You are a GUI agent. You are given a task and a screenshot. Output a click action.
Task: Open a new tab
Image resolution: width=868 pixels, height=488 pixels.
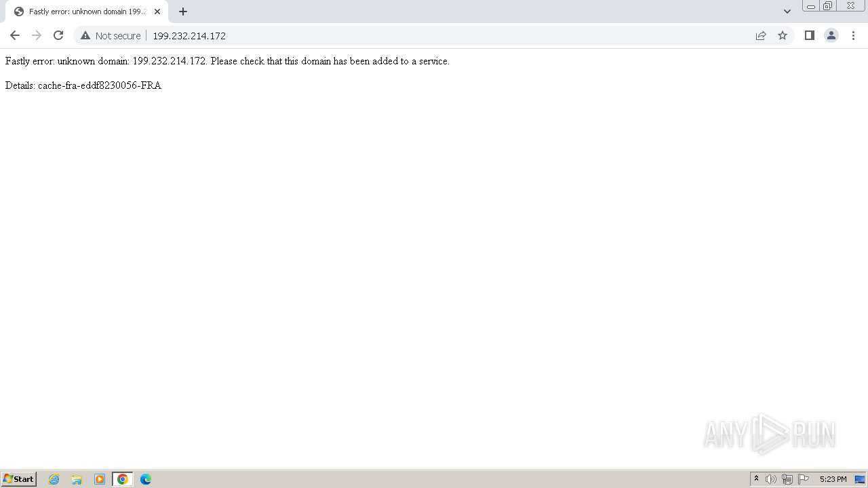pos(183,12)
